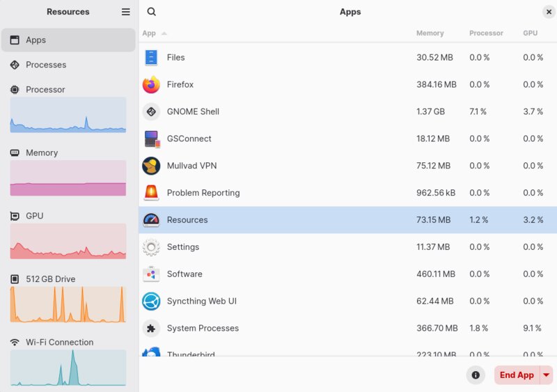557x392 pixels.
Task: Open the hamburger main menu
Action: point(126,12)
